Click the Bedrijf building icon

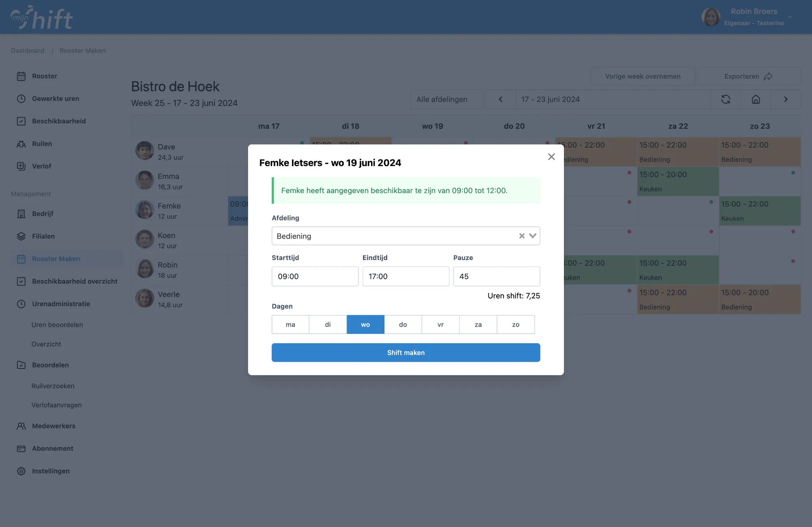coord(21,214)
